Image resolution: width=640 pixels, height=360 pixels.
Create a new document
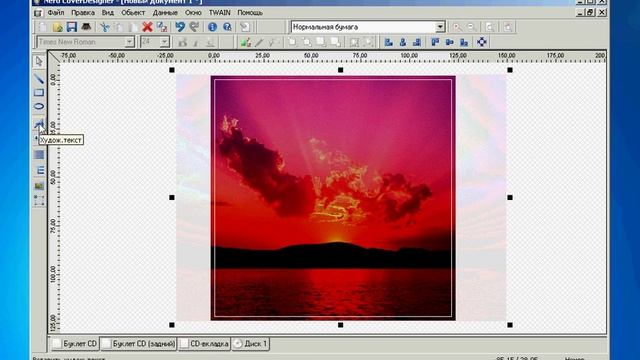pos(42,27)
